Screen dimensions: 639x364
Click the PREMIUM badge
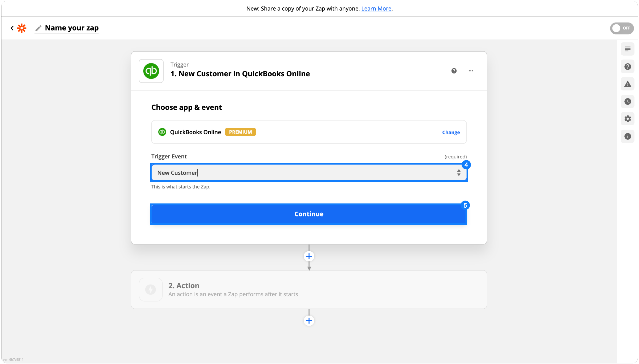click(240, 132)
